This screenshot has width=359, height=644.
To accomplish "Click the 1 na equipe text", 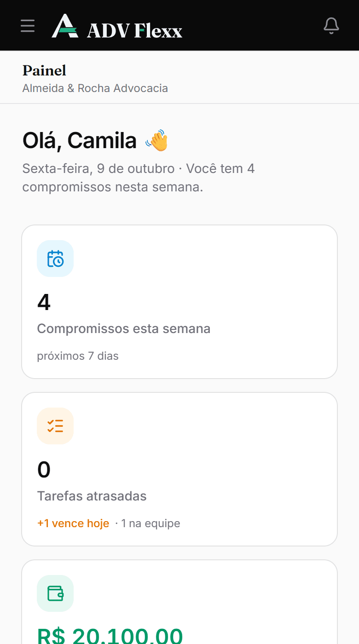I will point(151,523).
